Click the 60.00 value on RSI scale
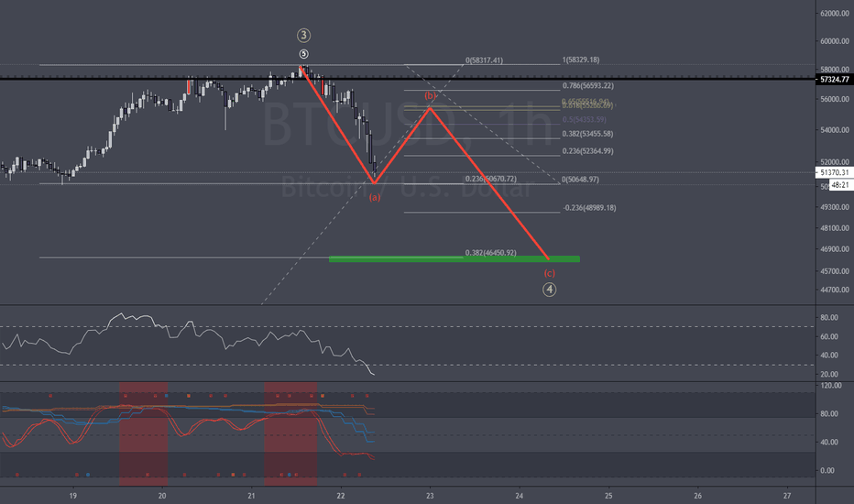This screenshot has height=504, width=854. (x=829, y=336)
